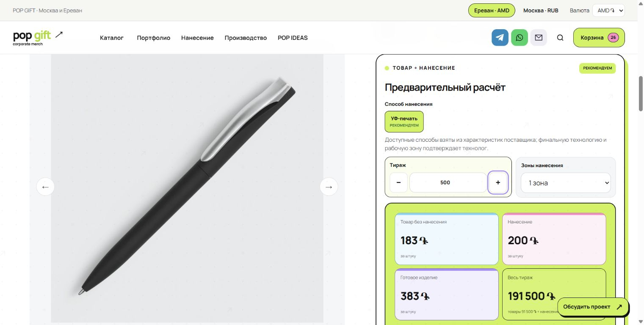
Task: Show next product photo with right arrow
Action: coord(329,187)
